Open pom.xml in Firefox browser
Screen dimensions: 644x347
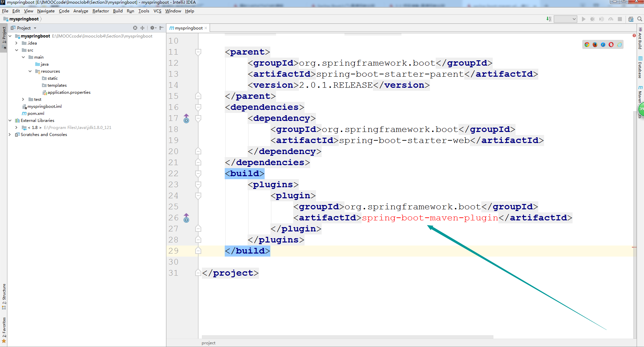(595, 45)
